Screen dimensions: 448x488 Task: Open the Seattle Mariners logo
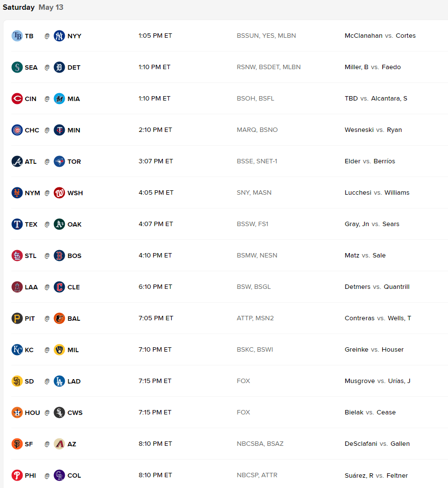coord(17,67)
